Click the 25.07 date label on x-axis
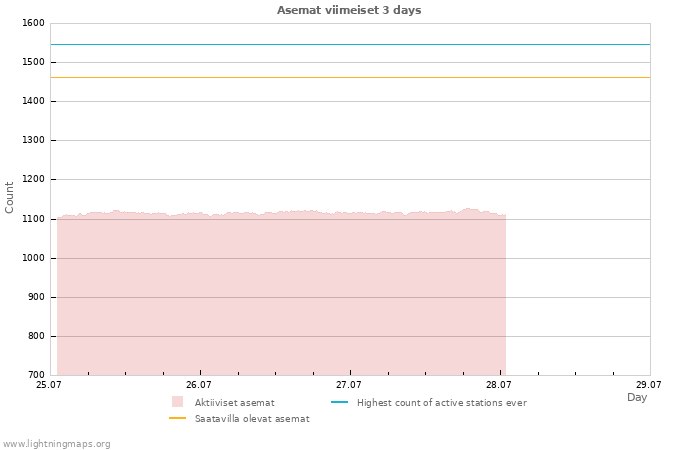The width and height of the screenshot is (700, 450). point(49,384)
